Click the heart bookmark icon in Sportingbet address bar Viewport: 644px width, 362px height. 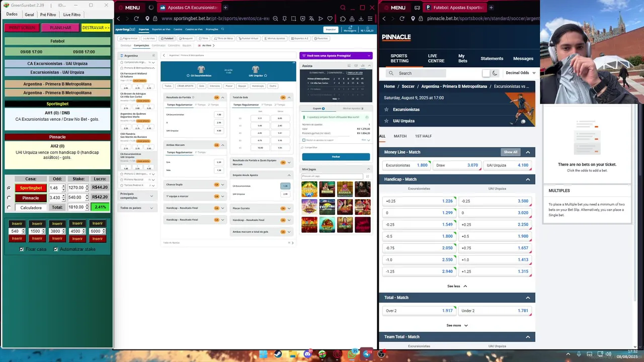pyautogui.click(x=329, y=19)
